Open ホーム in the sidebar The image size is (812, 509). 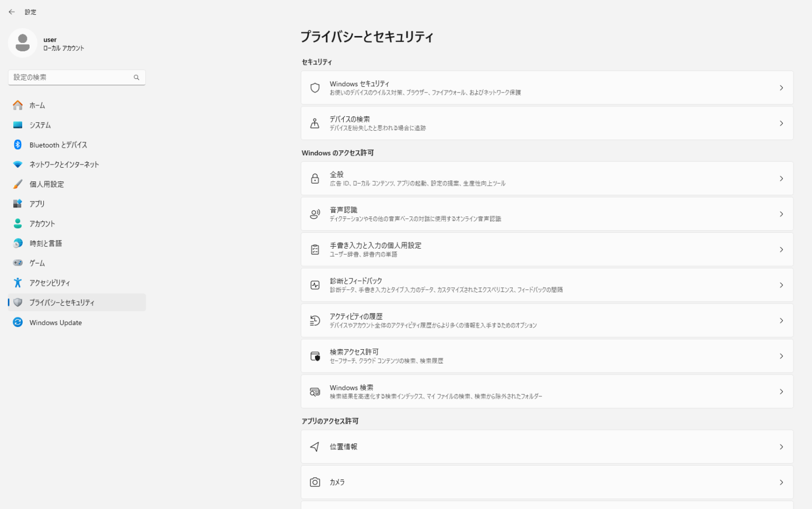37,105
